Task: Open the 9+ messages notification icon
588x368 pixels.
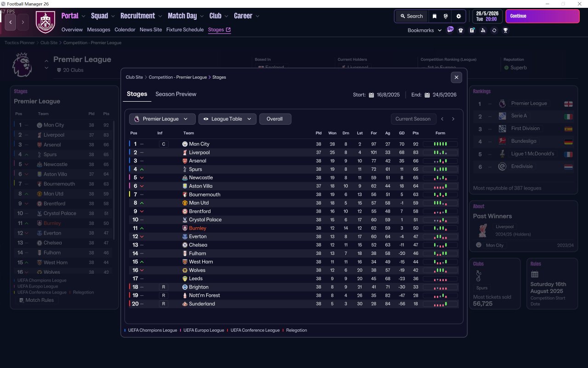Action: point(450,30)
